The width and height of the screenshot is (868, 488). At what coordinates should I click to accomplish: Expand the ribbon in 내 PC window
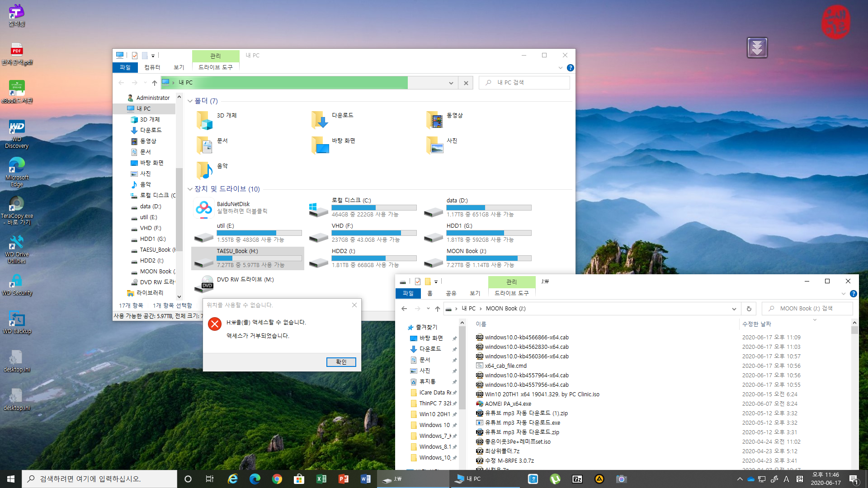coord(561,68)
